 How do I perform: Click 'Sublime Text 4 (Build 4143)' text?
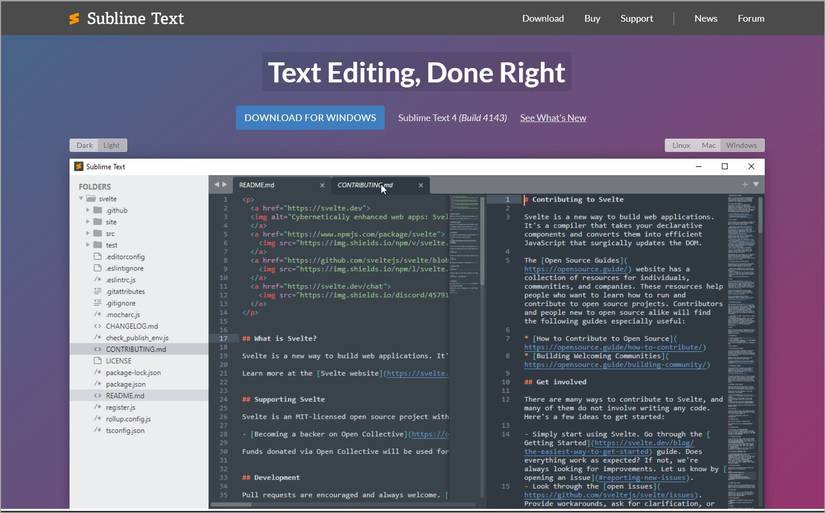[452, 118]
